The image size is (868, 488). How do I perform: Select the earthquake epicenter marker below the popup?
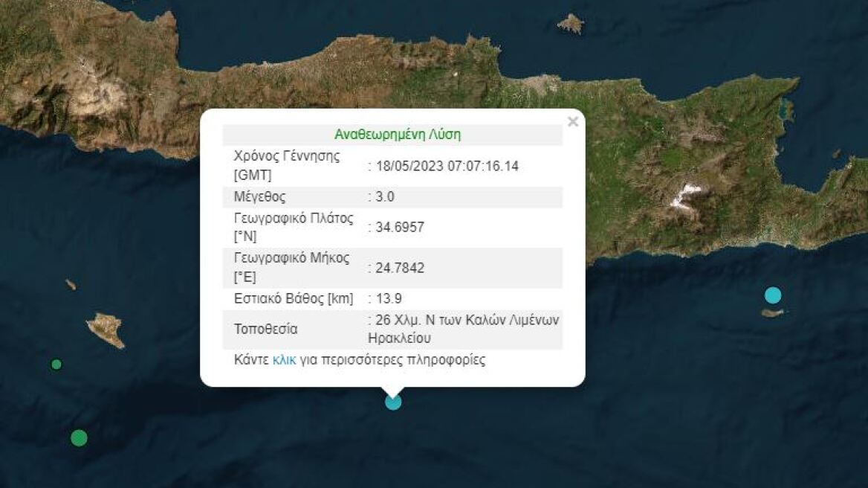point(392,401)
